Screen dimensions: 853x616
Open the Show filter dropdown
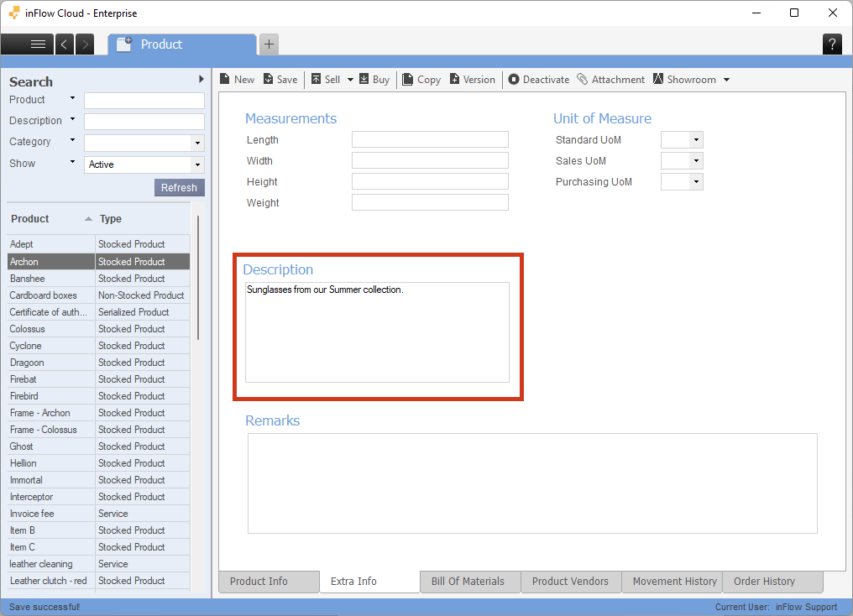196,164
